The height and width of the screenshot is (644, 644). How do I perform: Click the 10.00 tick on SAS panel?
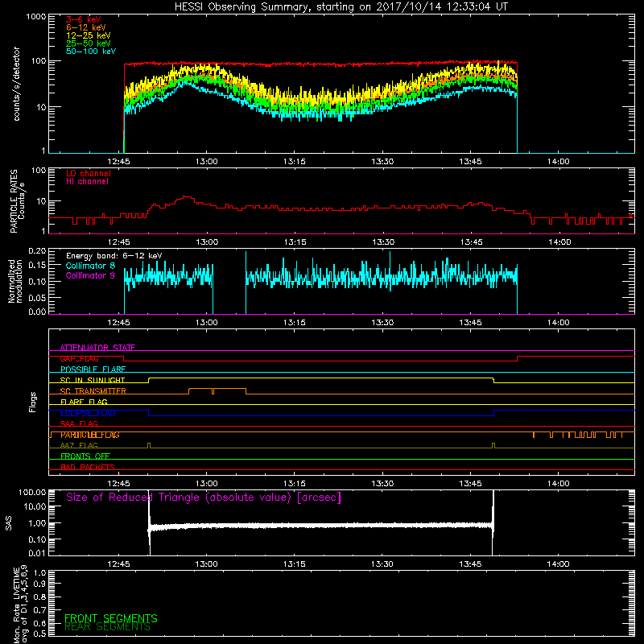point(35,506)
